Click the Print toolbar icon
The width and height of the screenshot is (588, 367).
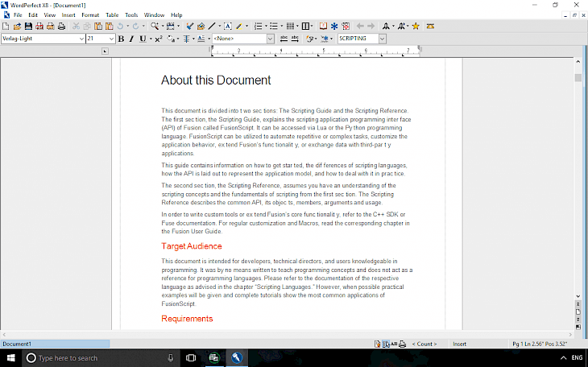tap(61, 27)
